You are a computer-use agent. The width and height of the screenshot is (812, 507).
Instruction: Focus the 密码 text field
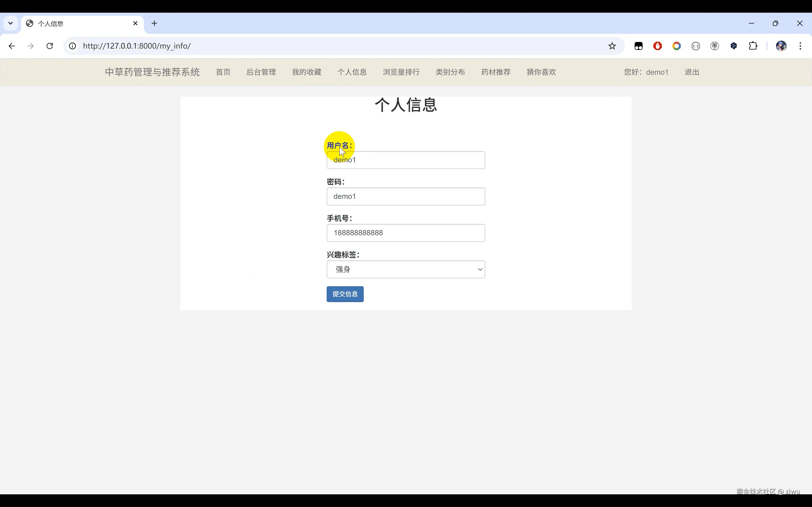[406, 196]
